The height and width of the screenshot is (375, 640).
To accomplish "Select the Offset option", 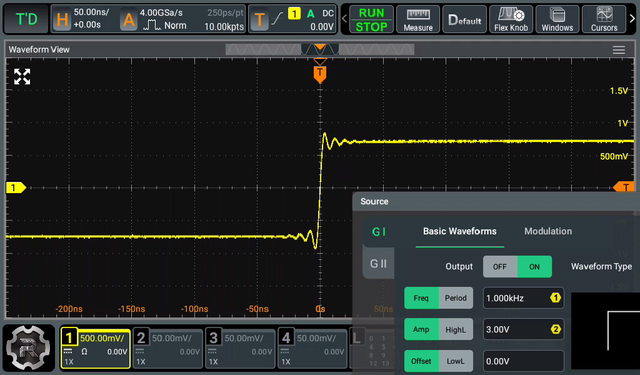I will coord(421,361).
